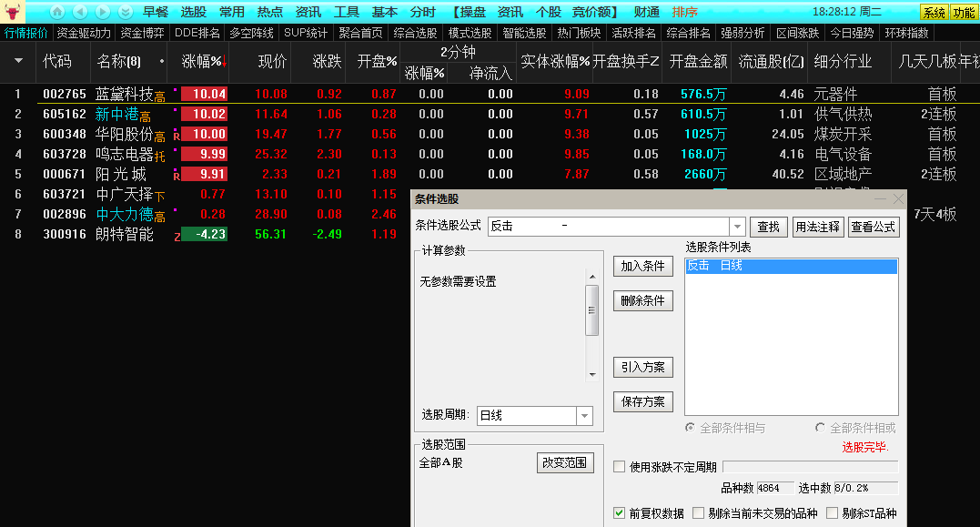Check 剔除ST品种 checkbox
Image resolution: width=980 pixels, height=527 pixels.
click(832, 513)
